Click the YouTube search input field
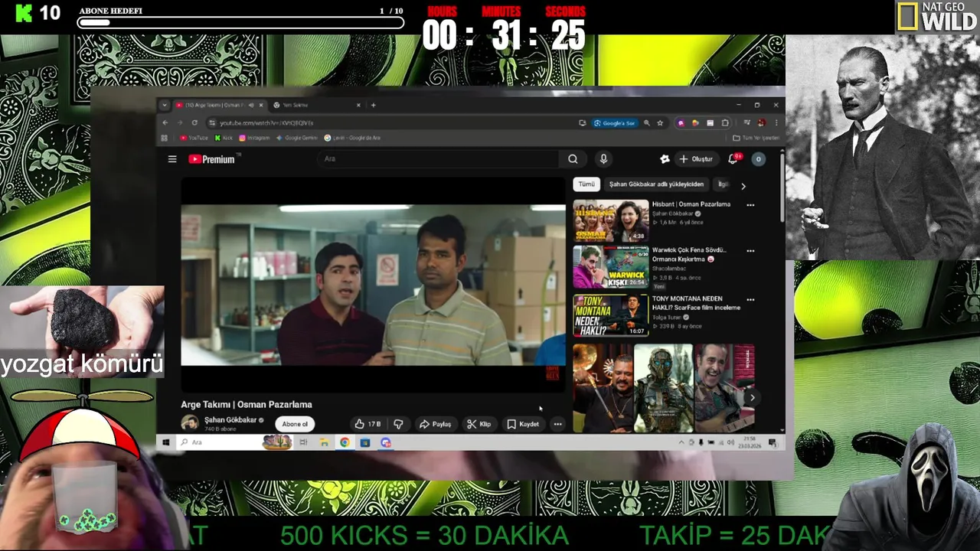This screenshot has width=980, height=551. click(x=437, y=159)
